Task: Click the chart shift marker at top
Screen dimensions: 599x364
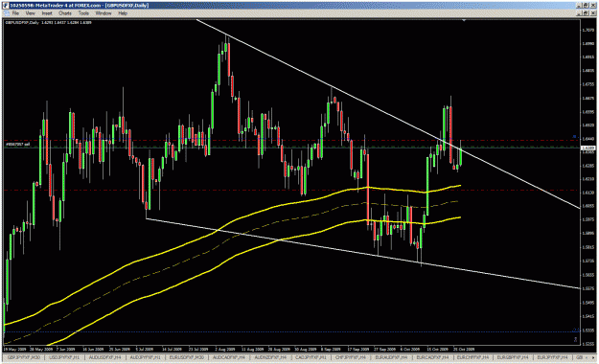Action: tap(464, 20)
